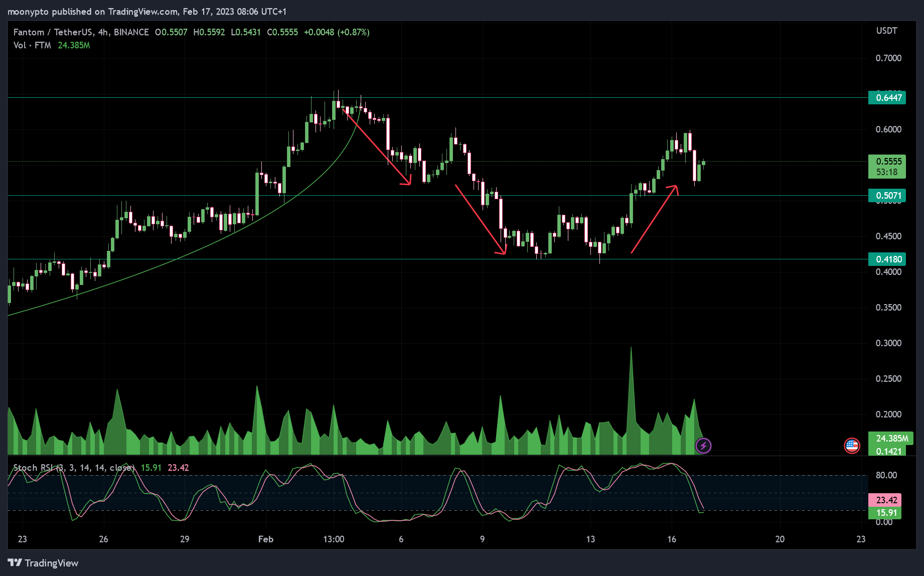Click the 0.5071 price level label
The height and width of the screenshot is (576, 924).
[887, 196]
